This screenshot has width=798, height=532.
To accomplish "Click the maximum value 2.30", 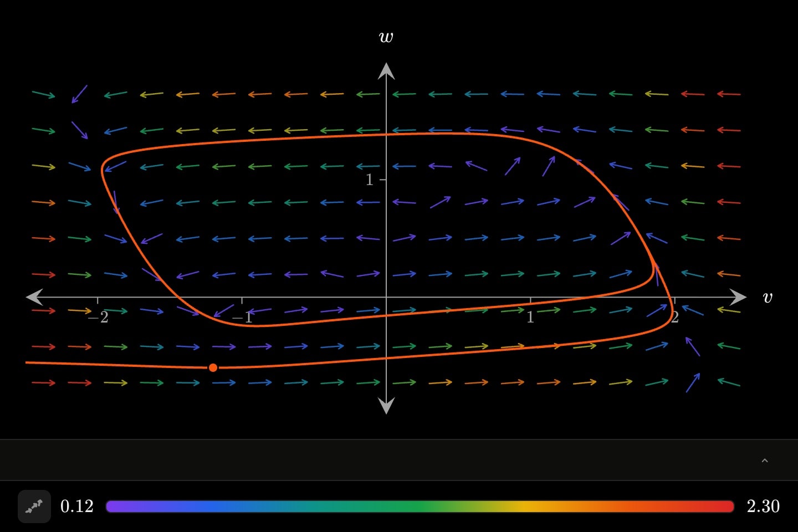I will 763,507.
